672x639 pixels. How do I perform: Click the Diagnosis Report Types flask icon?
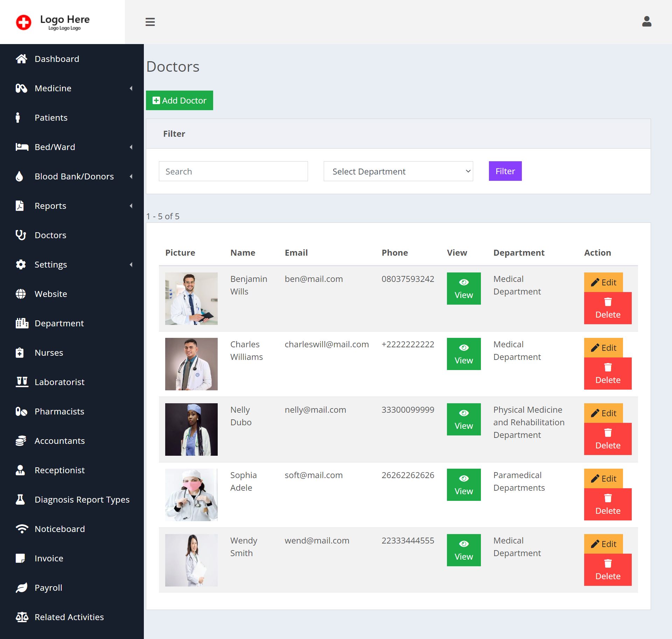pyautogui.click(x=20, y=499)
